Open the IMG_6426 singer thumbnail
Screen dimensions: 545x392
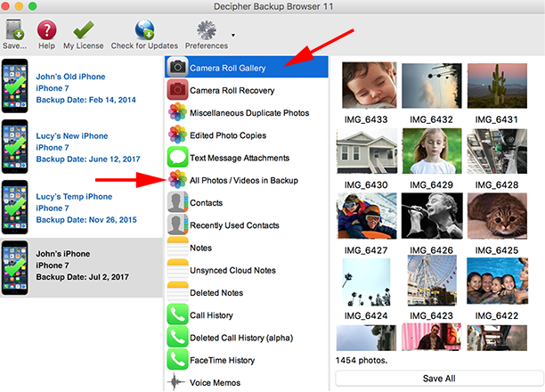tap(432, 216)
